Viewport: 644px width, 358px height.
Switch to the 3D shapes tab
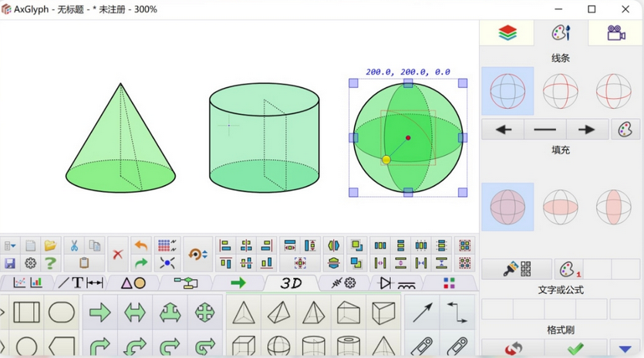click(291, 283)
